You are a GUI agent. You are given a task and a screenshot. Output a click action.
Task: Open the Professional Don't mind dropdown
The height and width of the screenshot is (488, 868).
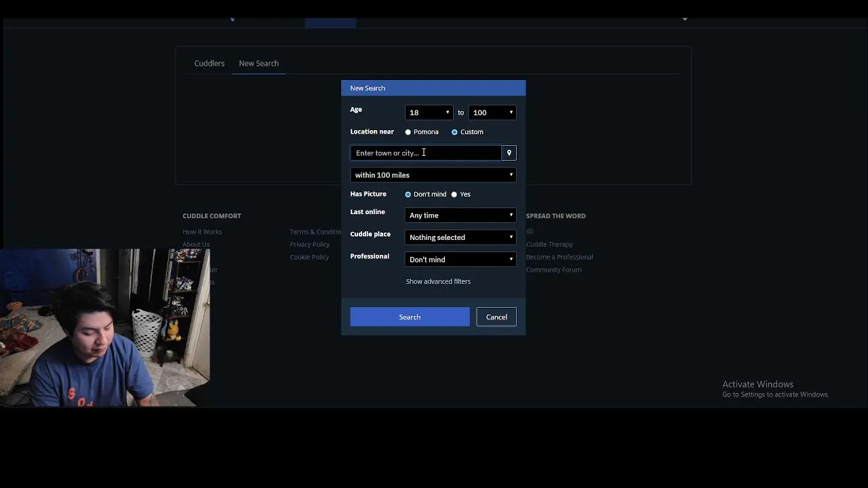[x=460, y=260]
